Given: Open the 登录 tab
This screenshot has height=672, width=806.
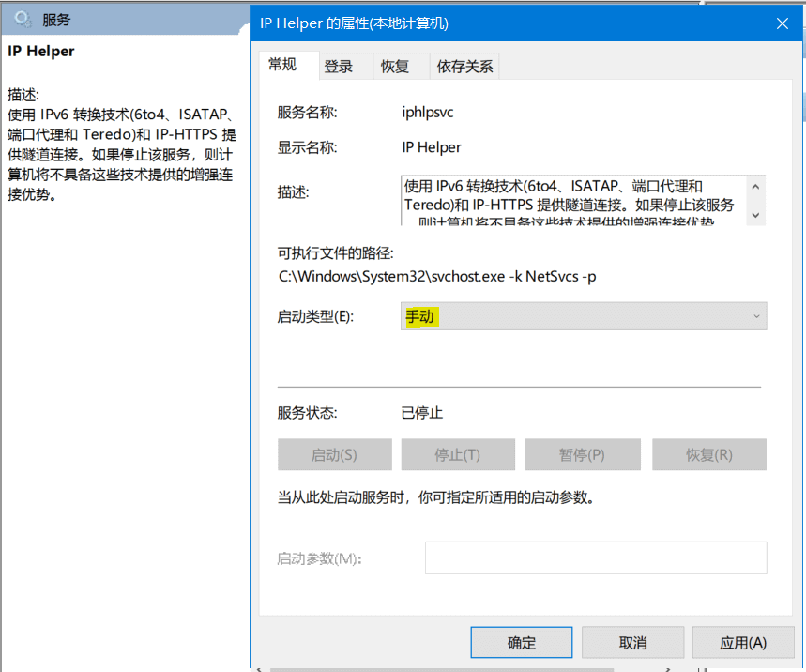Looking at the screenshot, I should coord(338,67).
